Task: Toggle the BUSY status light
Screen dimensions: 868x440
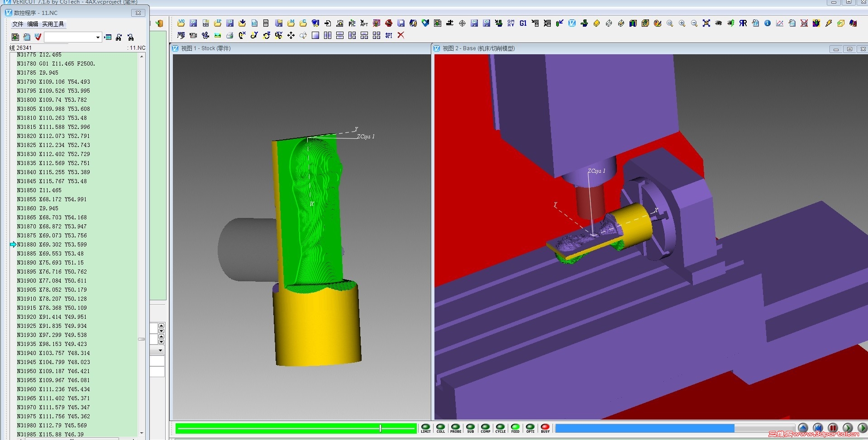Action: tap(545, 428)
